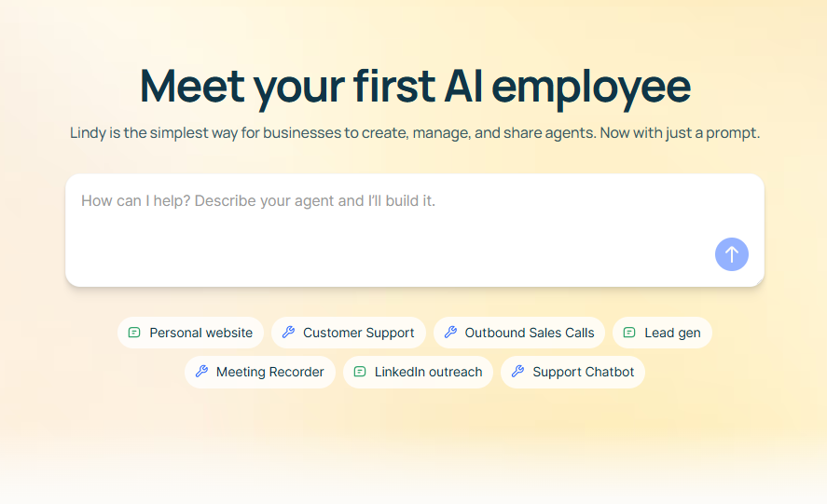The height and width of the screenshot is (504, 827).
Task: Select the Support Chatbot suggestion
Action: coord(583,372)
